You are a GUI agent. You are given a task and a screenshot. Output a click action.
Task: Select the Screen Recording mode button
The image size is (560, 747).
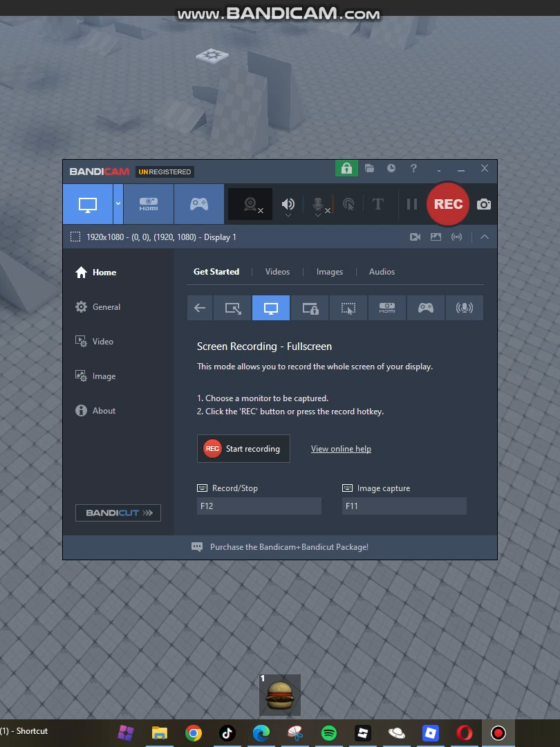[88, 204]
